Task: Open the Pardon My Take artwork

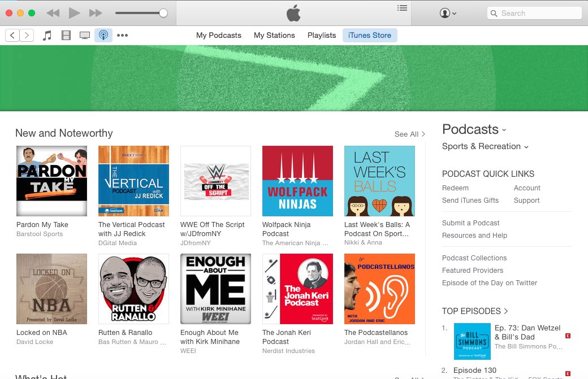Action: click(52, 181)
